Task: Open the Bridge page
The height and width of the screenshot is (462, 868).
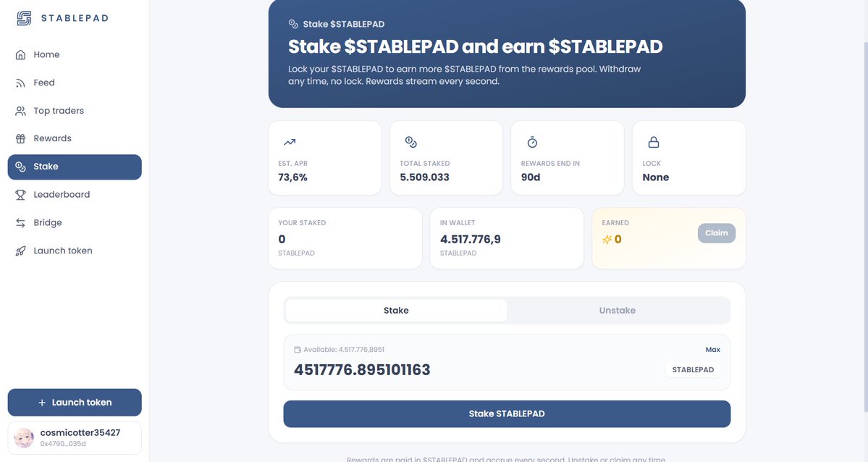Action: click(x=75, y=223)
